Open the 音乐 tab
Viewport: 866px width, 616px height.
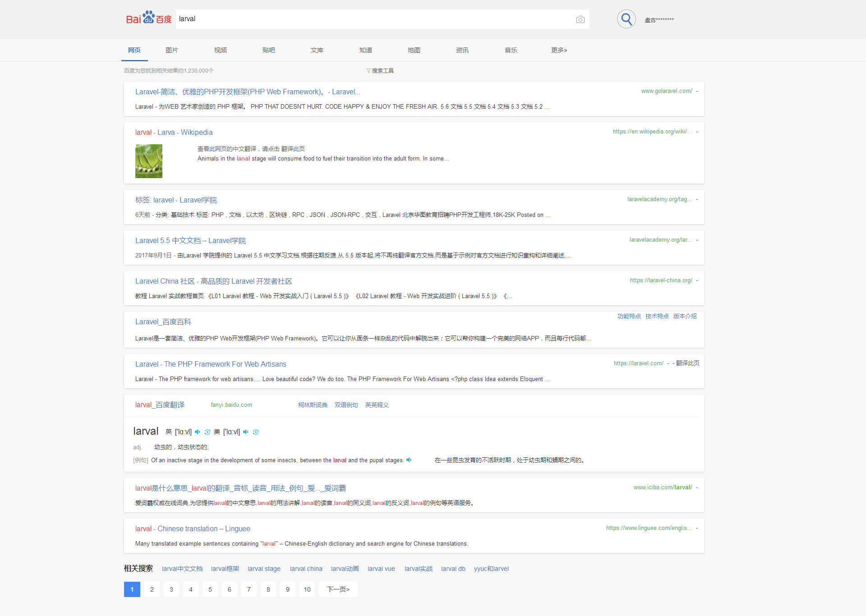(x=511, y=50)
